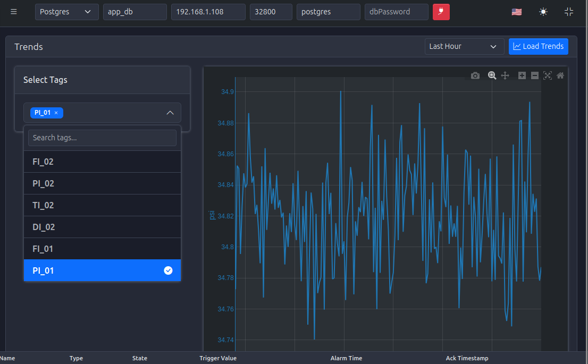Download plot as image with camera icon
The width and height of the screenshot is (588, 364).
click(475, 76)
